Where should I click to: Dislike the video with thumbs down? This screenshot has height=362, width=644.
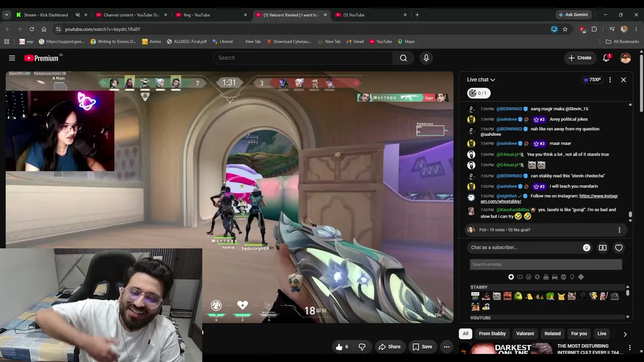click(362, 347)
